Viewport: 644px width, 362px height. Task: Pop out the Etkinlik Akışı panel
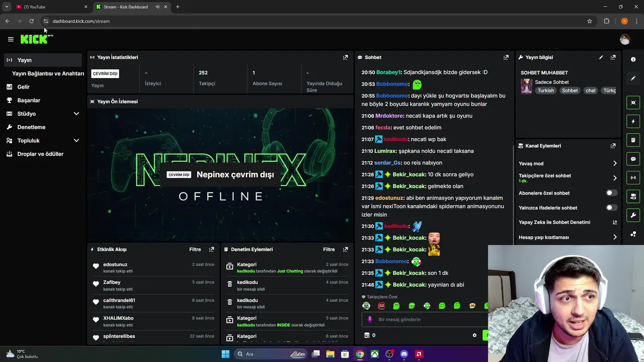[x=211, y=249]
